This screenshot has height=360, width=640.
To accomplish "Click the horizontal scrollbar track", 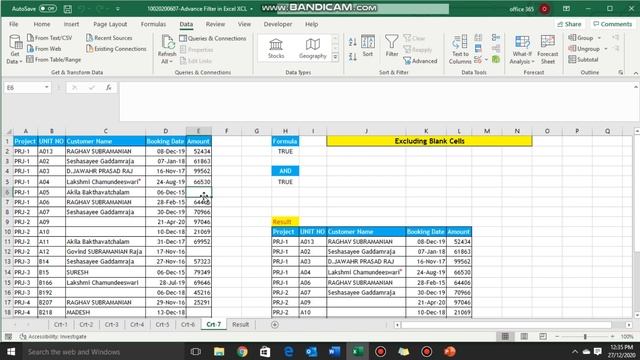I will click(x=506, y=325).
